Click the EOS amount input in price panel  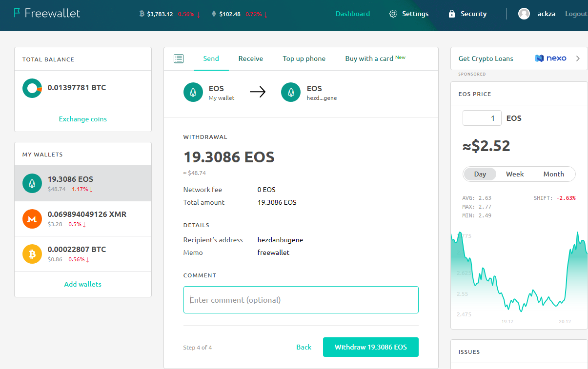(482, 118)
